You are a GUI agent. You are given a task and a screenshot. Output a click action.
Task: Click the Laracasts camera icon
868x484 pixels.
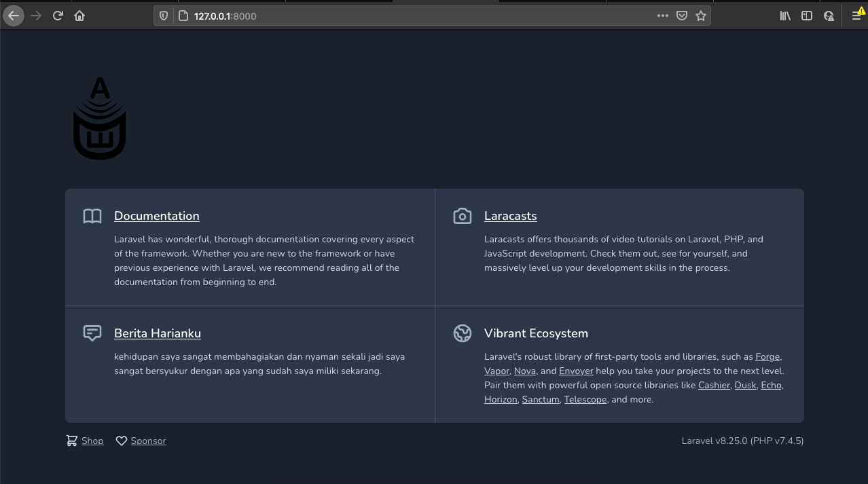coord(463,217)
